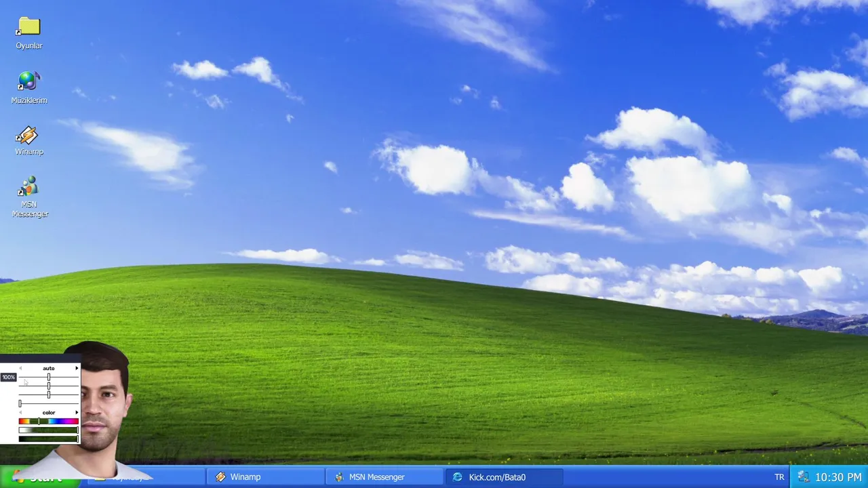Click the left arrow next to auto
The width and height of the screenshot is (868, 488).
coord(20,368)
